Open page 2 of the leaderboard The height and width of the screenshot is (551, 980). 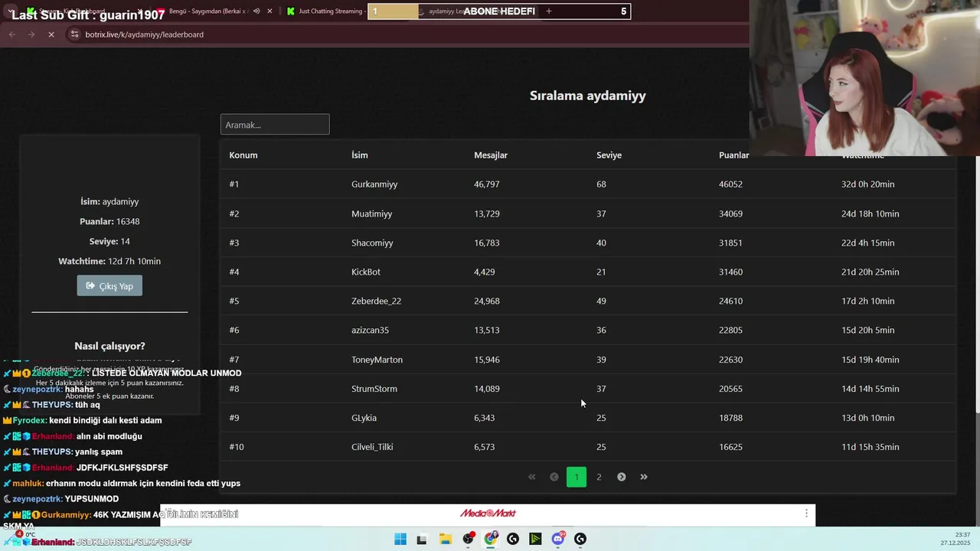599,477
